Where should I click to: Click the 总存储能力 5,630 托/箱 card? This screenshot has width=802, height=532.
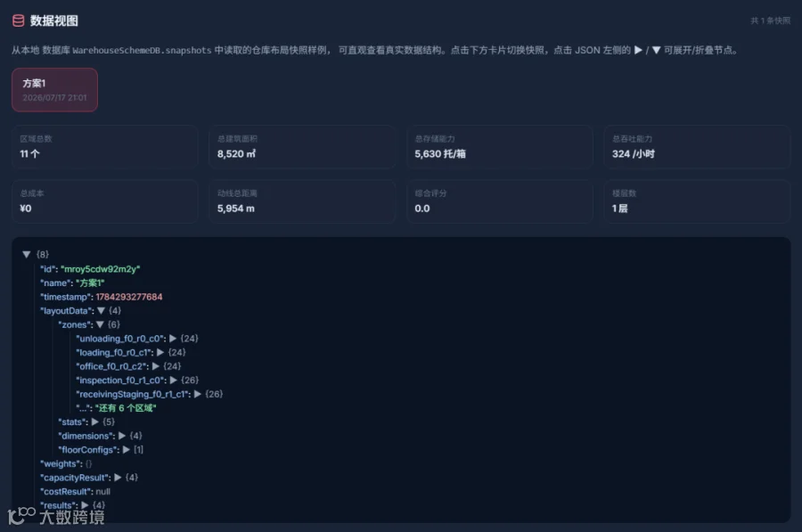click(500, 147)
